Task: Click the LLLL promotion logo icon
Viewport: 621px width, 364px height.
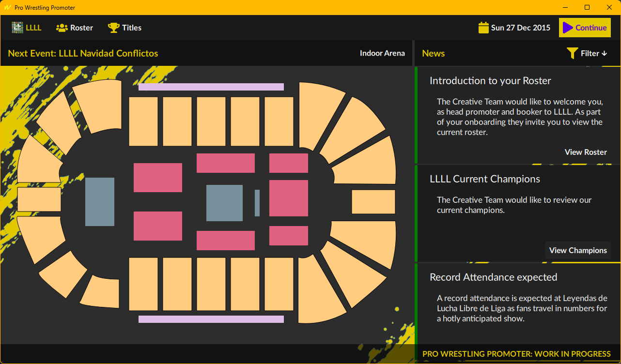Action: 18,28
